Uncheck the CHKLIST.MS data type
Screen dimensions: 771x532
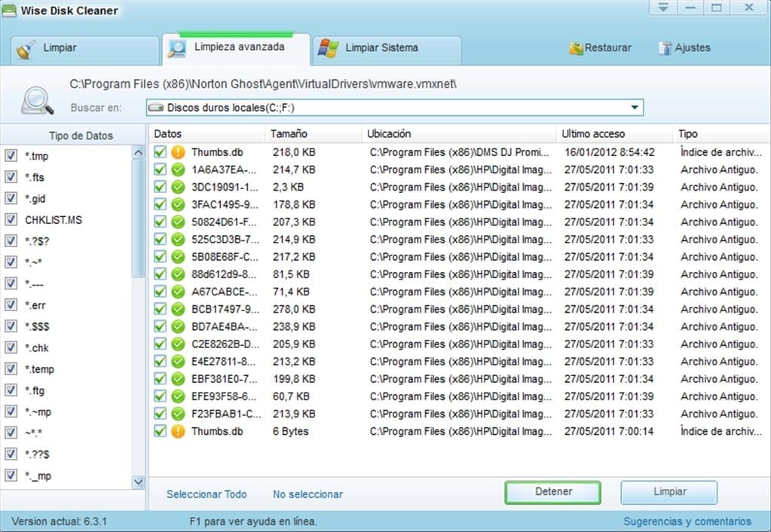click(11, 220)
